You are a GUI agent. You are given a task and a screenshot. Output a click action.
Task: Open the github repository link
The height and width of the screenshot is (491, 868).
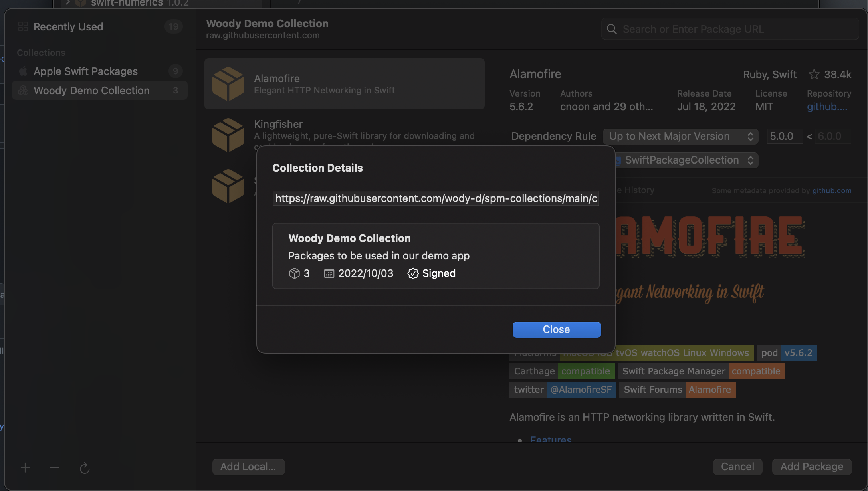826,107
